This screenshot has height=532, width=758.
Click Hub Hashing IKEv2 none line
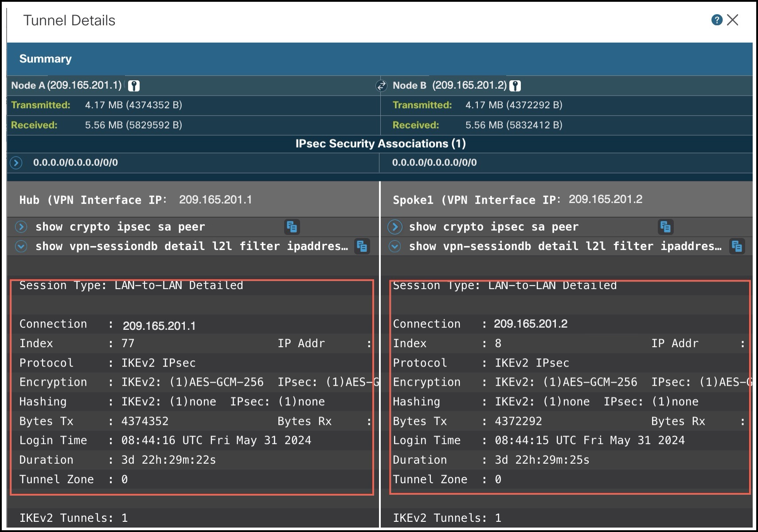172,402
